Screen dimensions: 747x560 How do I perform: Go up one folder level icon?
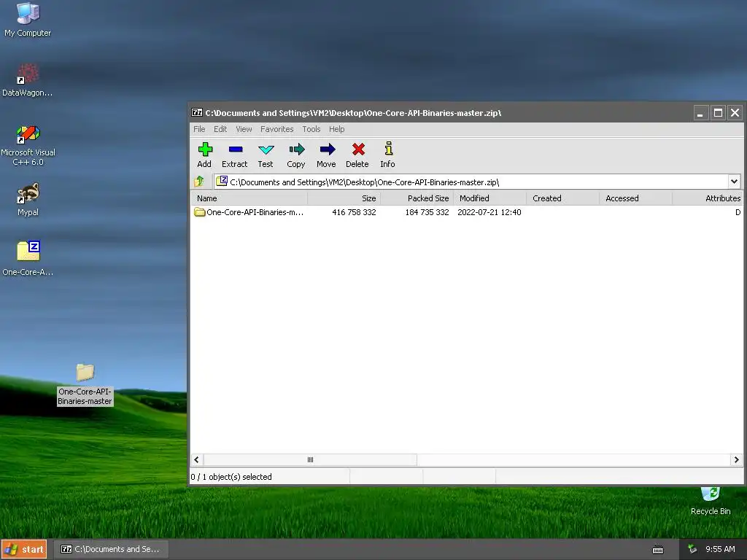tap(200, 182)
